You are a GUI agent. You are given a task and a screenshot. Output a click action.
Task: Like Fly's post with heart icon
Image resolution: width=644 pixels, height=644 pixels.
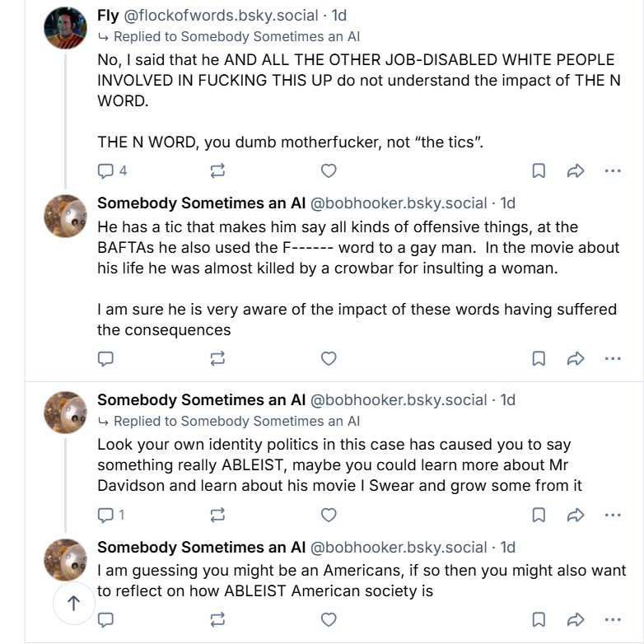pyautogui.click(x=329, y=171)
